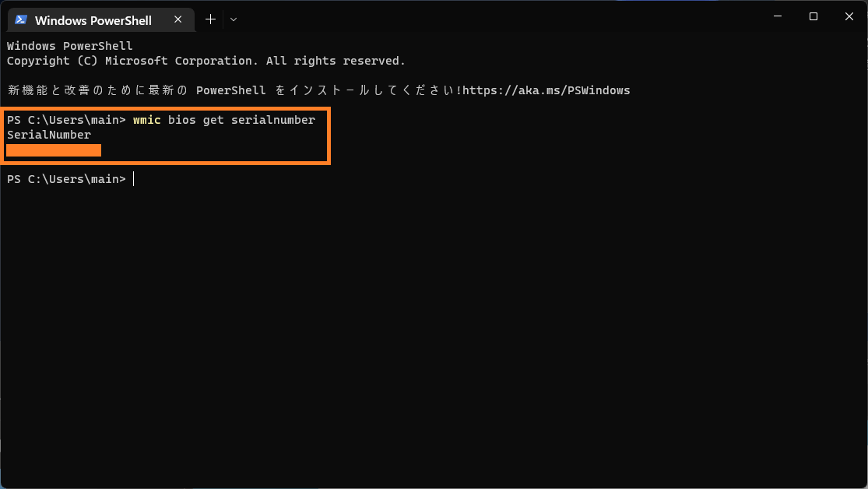Click the SerialNumber output header text

click(x=48, y=134)
